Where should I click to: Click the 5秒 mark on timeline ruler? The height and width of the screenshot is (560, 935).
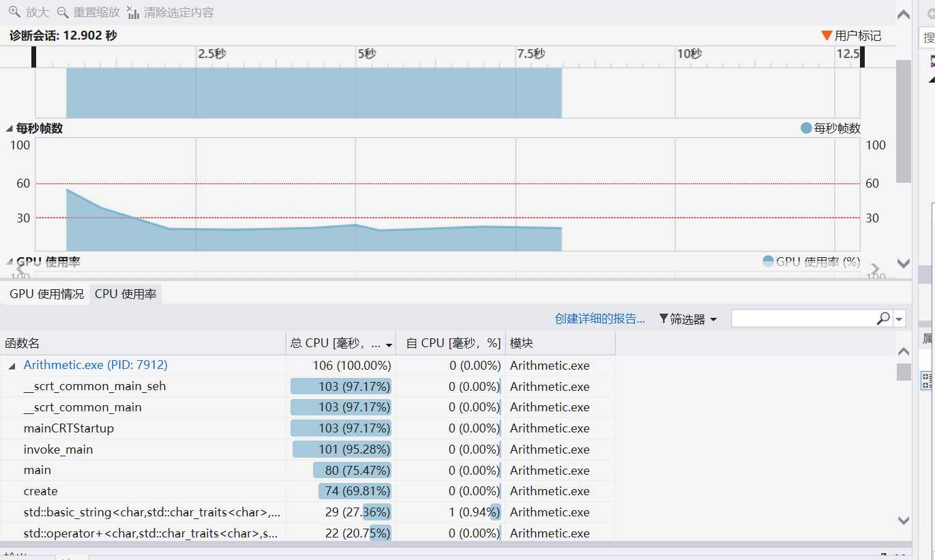tap(366, 54)
